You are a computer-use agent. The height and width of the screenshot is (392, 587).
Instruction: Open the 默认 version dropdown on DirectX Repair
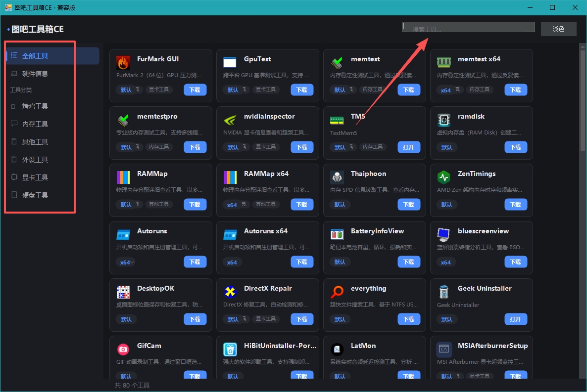(236, 319)
